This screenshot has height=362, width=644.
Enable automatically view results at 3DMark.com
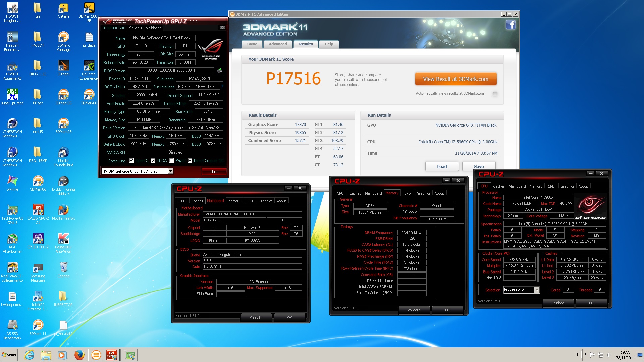(x=495, y=94)
